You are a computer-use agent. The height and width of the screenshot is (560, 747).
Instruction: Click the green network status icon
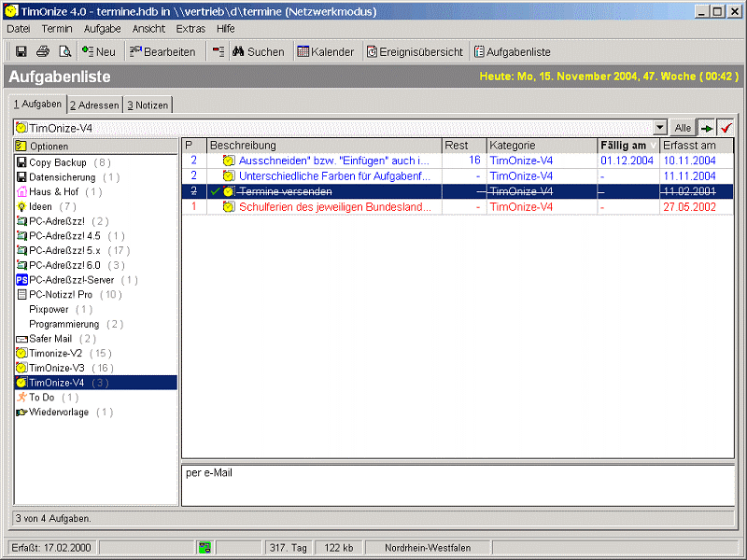pos(204,548)
